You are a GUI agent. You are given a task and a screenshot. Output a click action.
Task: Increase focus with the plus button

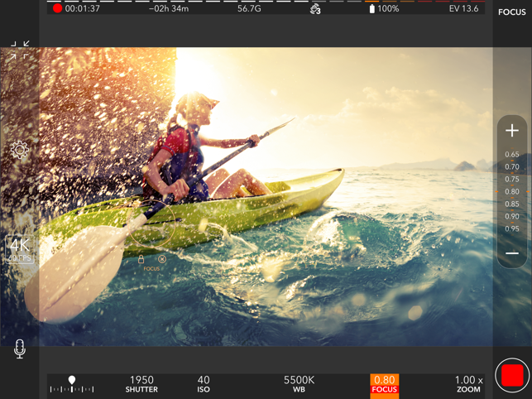[512, 131]
